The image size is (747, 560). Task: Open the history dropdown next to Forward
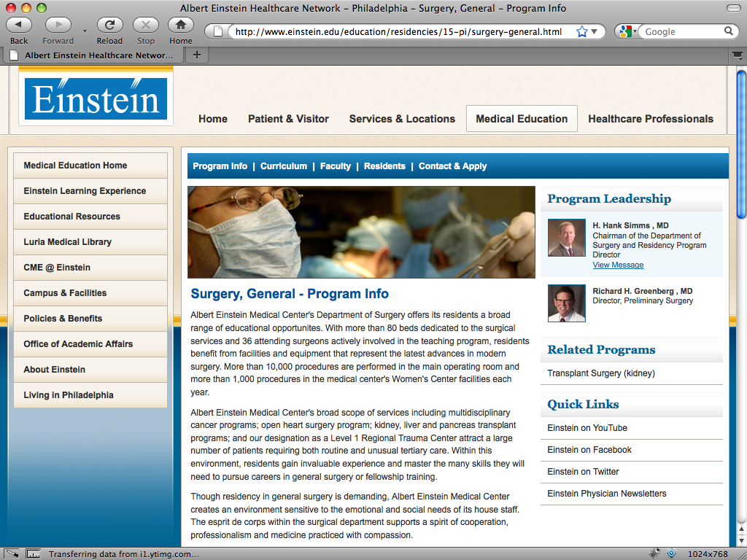pos(85,31)
